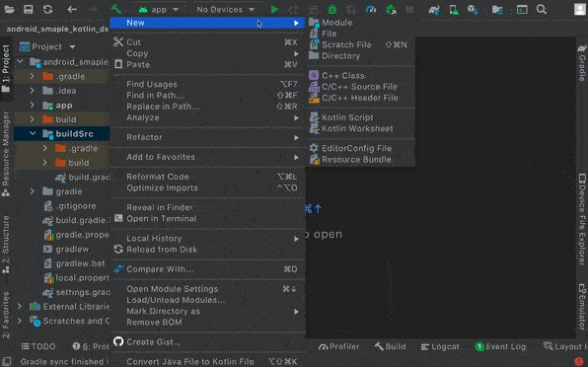The image size is (588, 367).
Task: Collapse the android_smaple root project node
Action: coord(21,61)
